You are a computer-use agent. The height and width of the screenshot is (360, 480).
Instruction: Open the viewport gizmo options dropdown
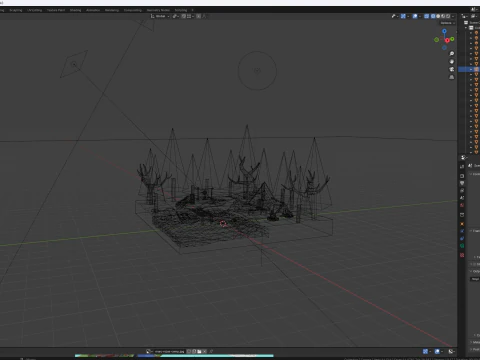[x=408, y=16]
